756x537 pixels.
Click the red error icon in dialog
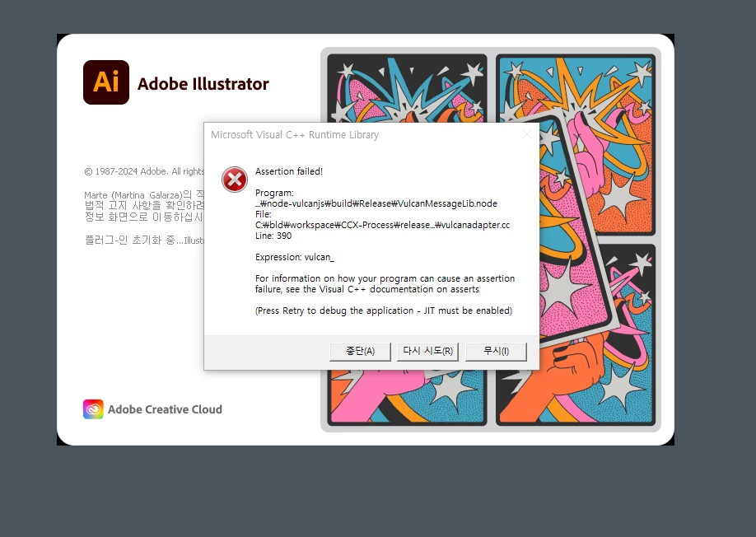(x=235, y=180)
